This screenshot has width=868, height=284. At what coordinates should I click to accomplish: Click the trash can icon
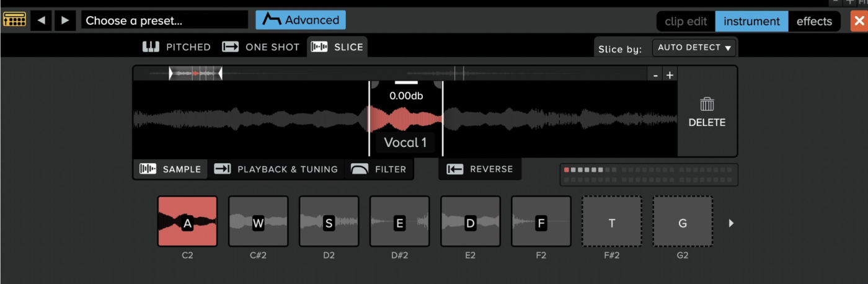pyautogui.click(x=707, y=104)
